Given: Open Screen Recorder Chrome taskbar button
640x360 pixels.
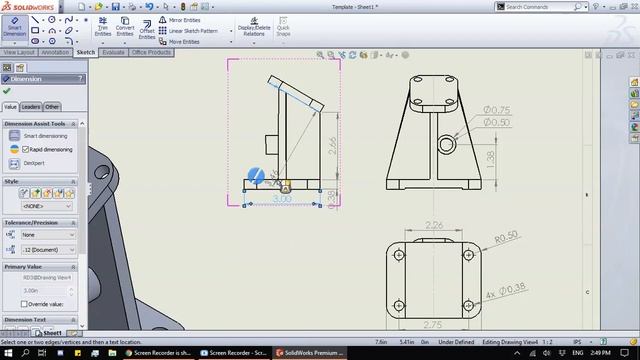Looking at the screenshot, I should 159,353.
